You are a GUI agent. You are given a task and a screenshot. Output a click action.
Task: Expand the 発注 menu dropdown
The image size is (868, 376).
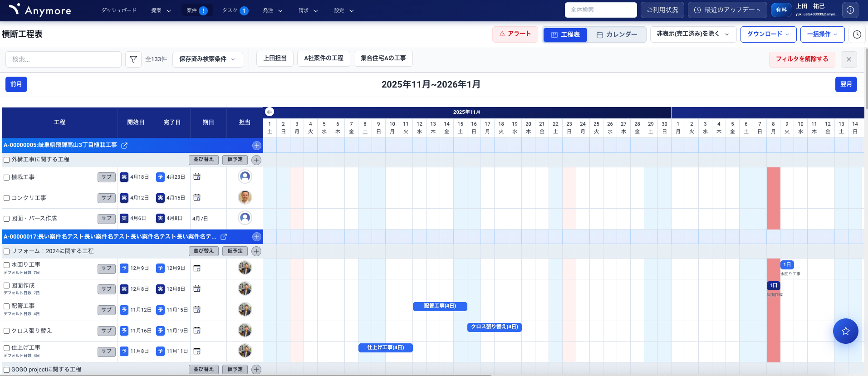[273, 10]
